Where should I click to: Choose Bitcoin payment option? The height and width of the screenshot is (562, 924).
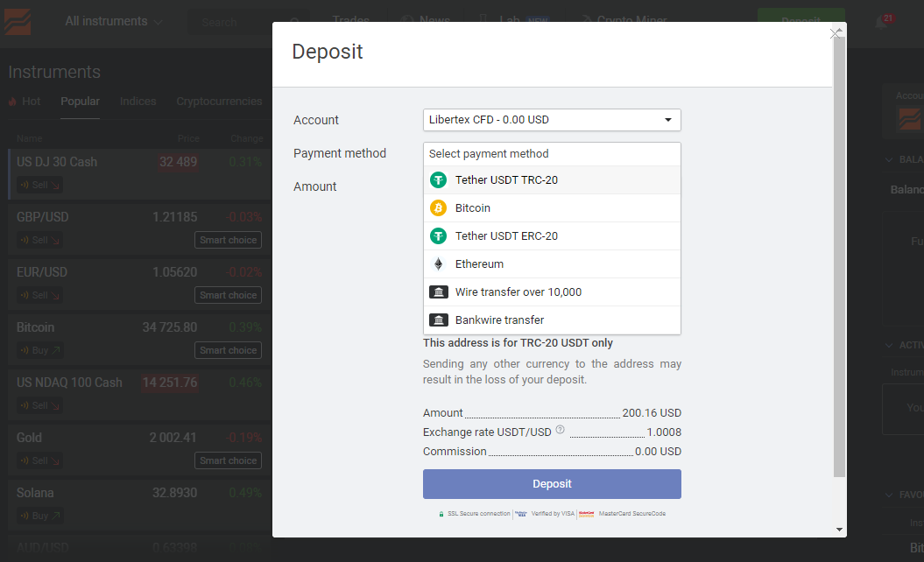(x=552, y=208)
